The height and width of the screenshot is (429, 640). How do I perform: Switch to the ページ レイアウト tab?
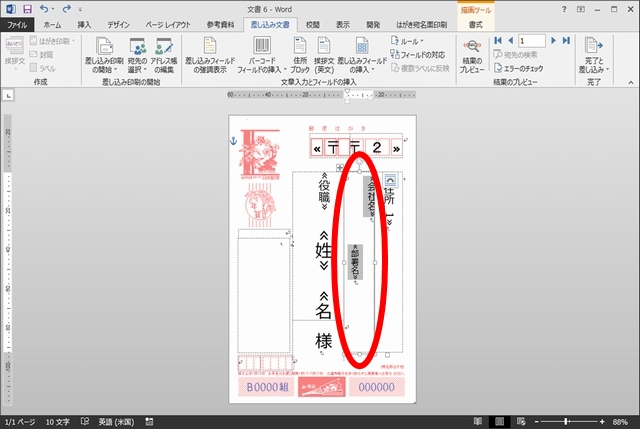(x=168, y=25)
